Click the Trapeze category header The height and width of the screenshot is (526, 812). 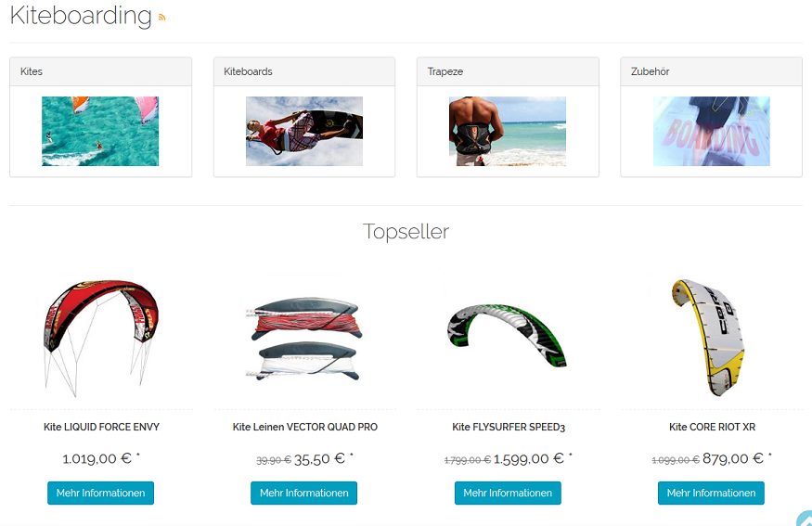click(508, 71)
